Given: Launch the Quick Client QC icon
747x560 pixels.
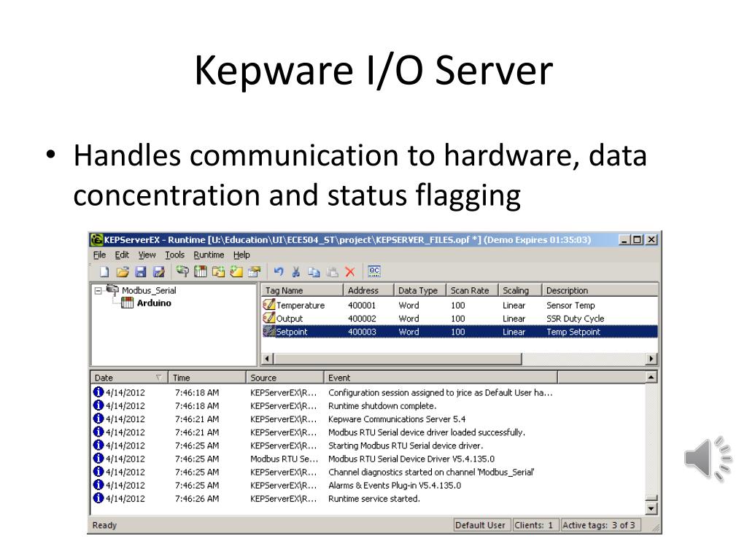Looking at the screenshot, I should pyautogui.click(x=374, y=271).
